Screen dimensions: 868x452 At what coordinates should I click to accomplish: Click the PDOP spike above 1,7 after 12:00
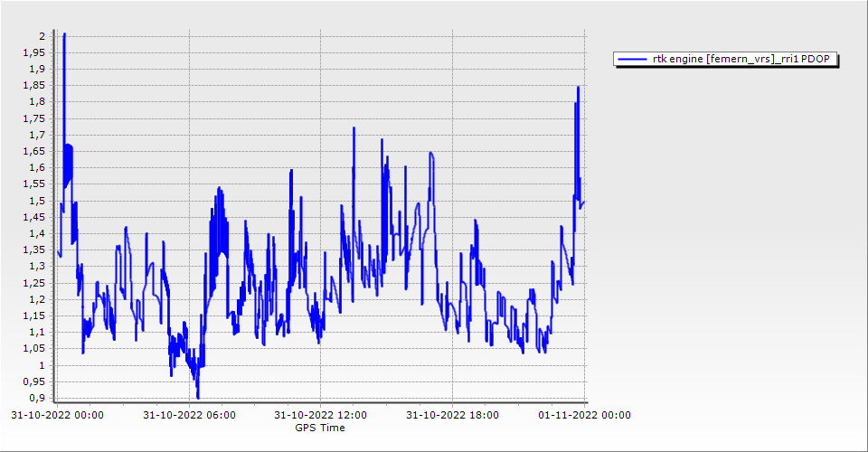[x=354, y=129]
